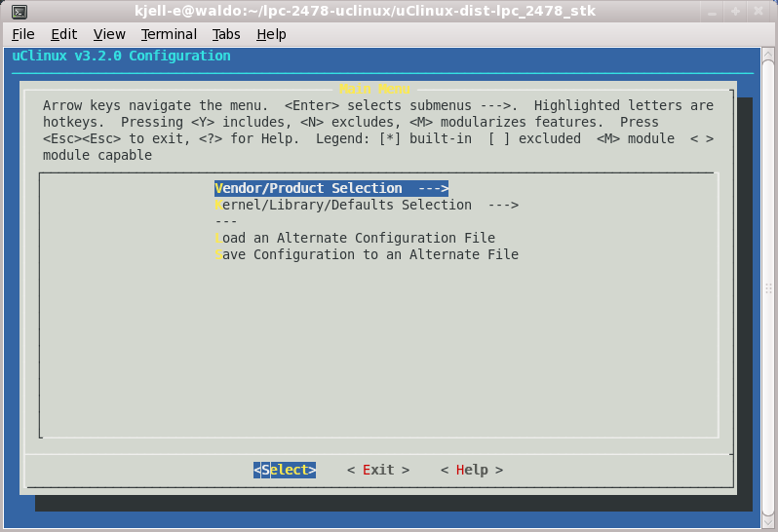The width and height of the screenshot is (778, 532).
Task: Click the window title kjell-e@waldo text
Action: (x=365, y=11)
